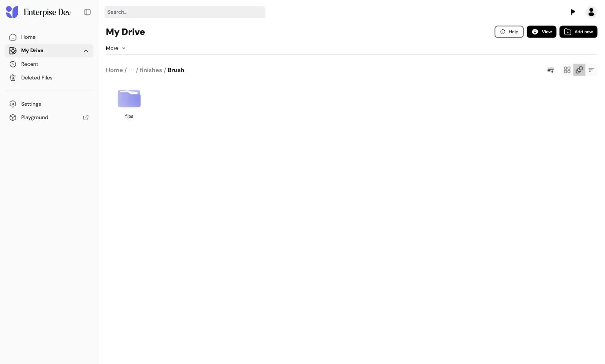Switch to grid view icon

pos(567,70)
